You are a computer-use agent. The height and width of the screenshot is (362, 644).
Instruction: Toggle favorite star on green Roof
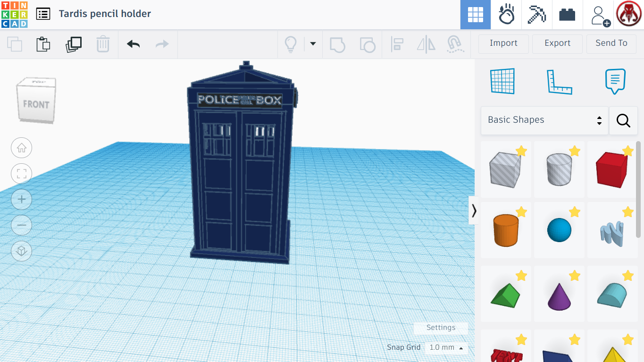point(521,276)
